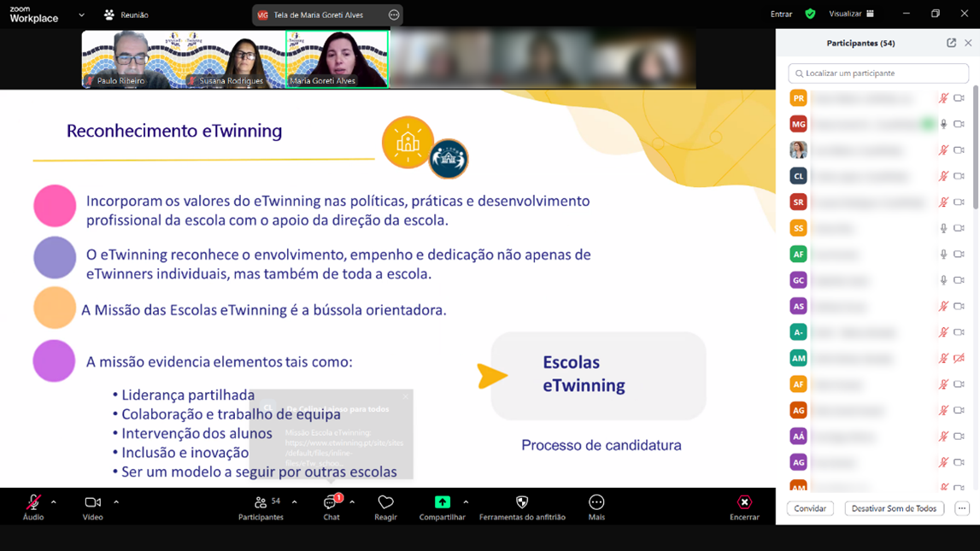The image size is (980, 551).
Task: Click the camera icon in the AS row
Action: (x=959, y=306)
